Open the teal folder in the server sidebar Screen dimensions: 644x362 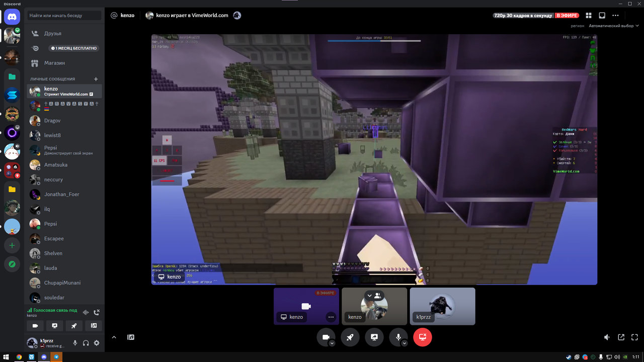pyautogui.click(x=12, y=76)
